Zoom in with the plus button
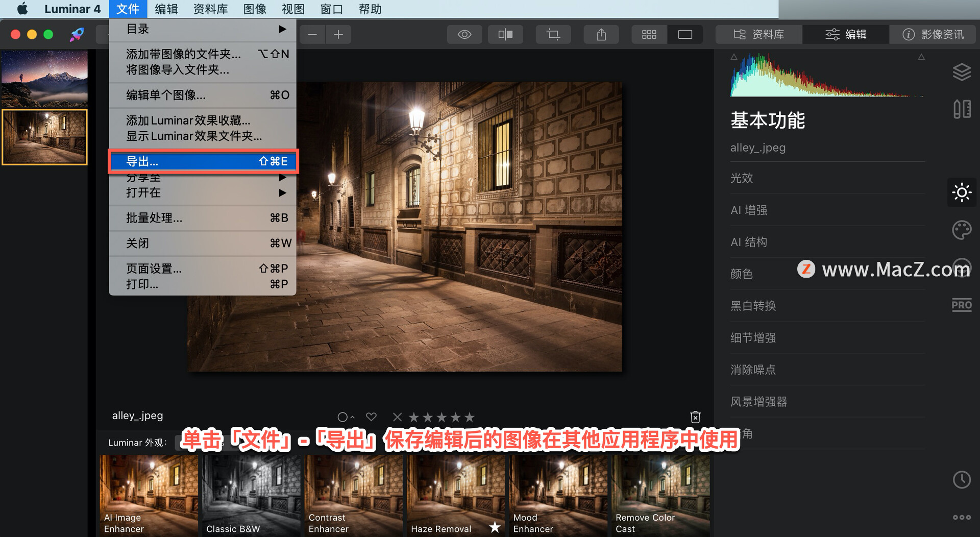 pyautogui.click(x=338, y=34)
